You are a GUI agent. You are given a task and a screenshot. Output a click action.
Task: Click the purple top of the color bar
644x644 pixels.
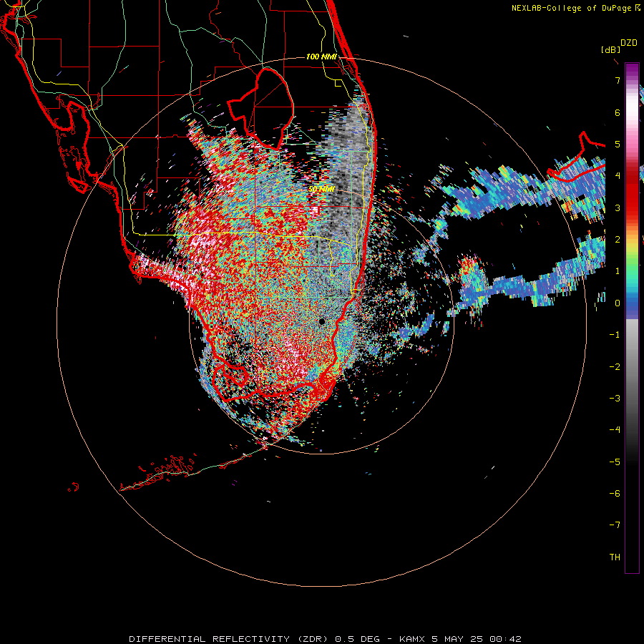point(632,68)
